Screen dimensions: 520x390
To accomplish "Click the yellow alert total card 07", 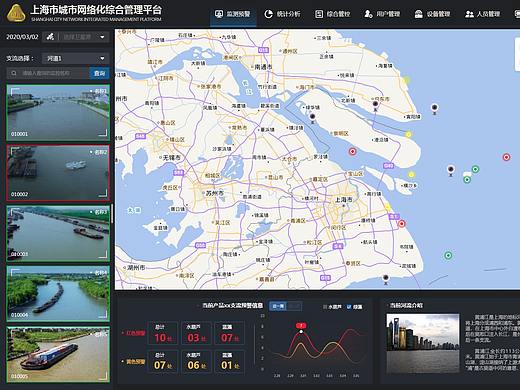I will [163, 361].
